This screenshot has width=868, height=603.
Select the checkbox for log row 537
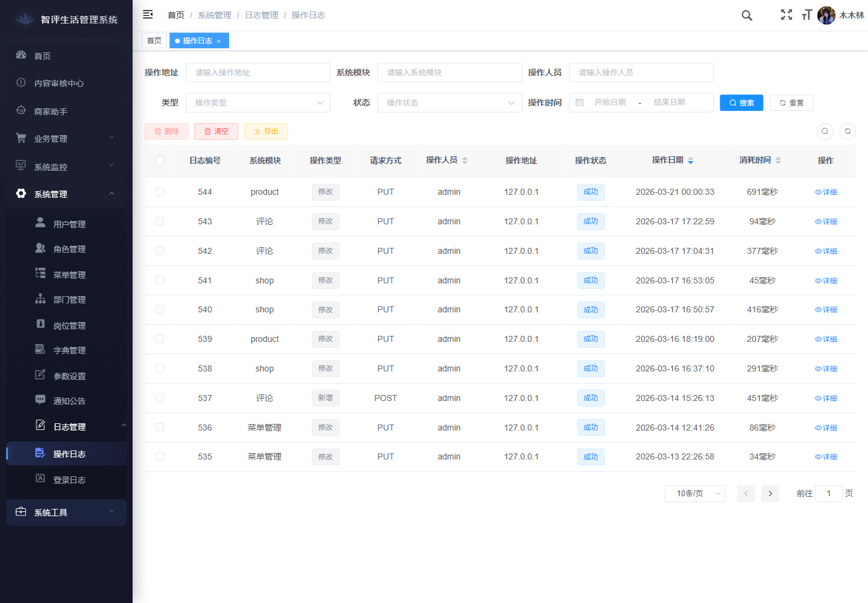coord(160,398)
